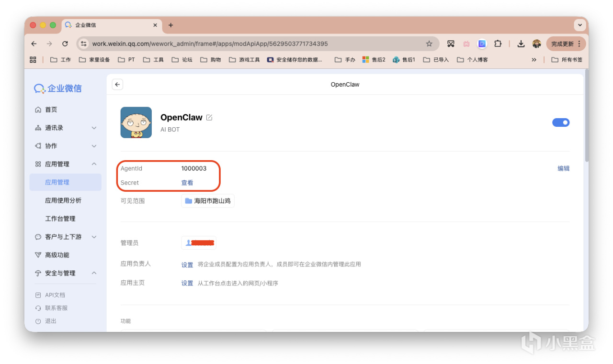The image size is (613, 364).
Task: Click the 完成更新 browser button
Action: click(x=566, y=44)
